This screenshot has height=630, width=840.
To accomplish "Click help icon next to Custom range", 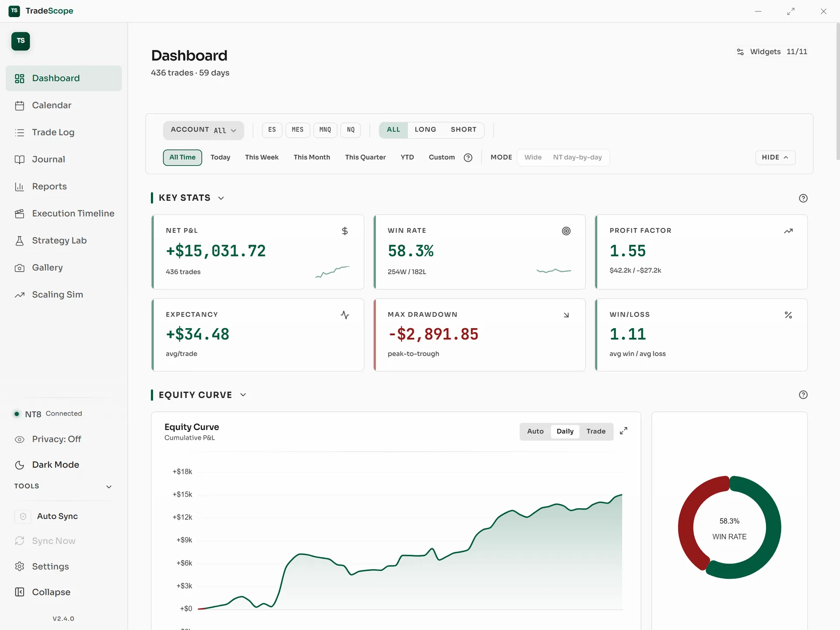I will point(468,157).
